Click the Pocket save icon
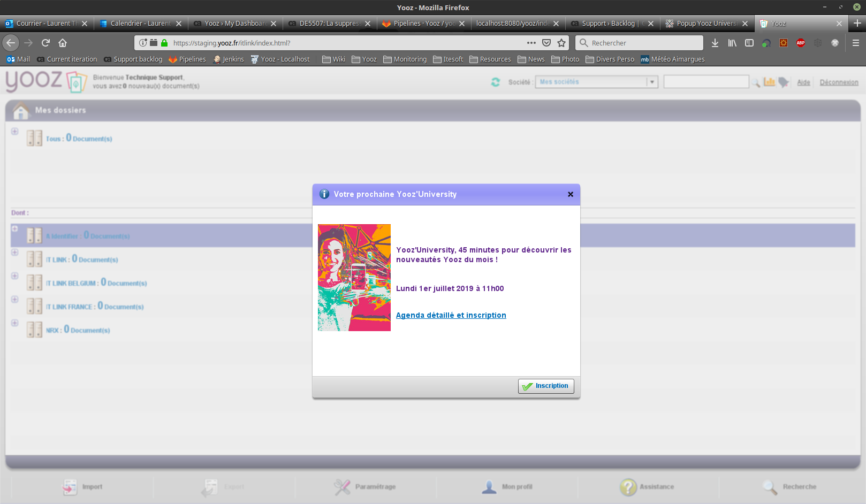Image resolution: width=866 pixels, height=504 pixels. (x=546, y=43)
